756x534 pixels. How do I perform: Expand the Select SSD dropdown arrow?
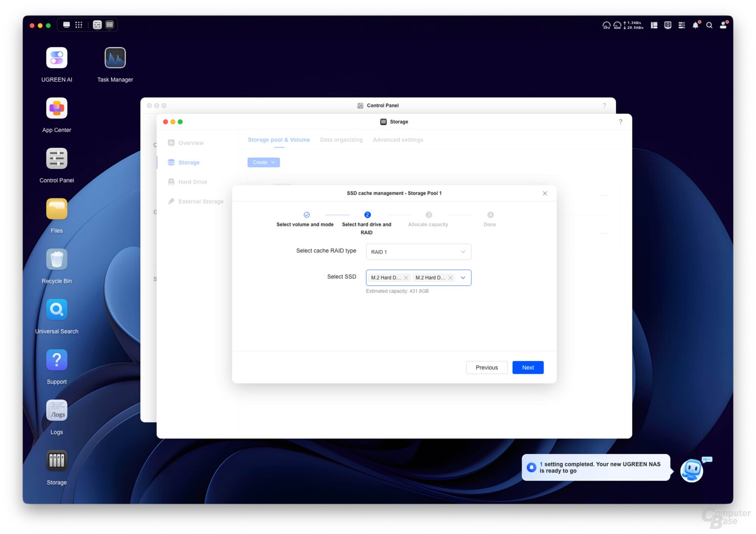(463, 277)
